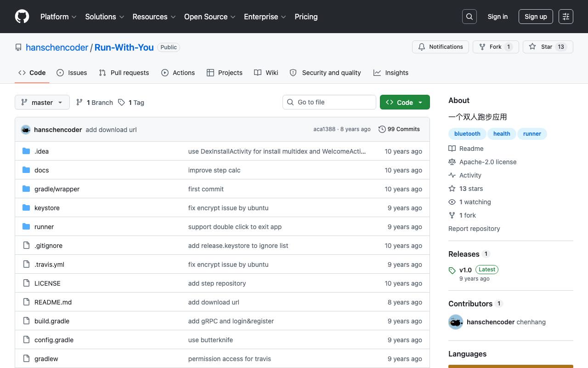Open the Security and quality tab
The image size is (588, 368).
(x=325, y=73)
